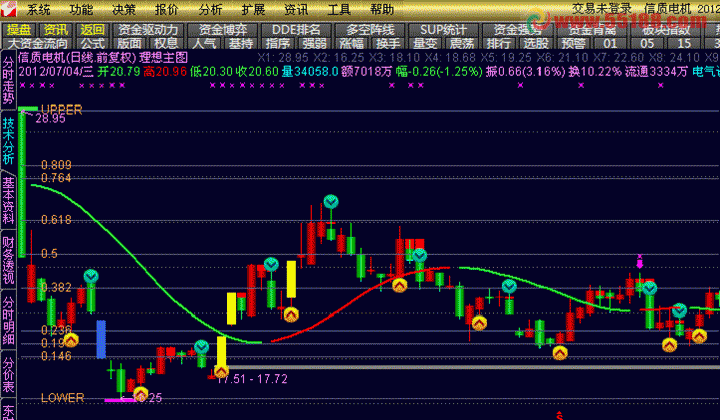Select the 05 minute period button
720x420 pixels.
coord(647,44)
